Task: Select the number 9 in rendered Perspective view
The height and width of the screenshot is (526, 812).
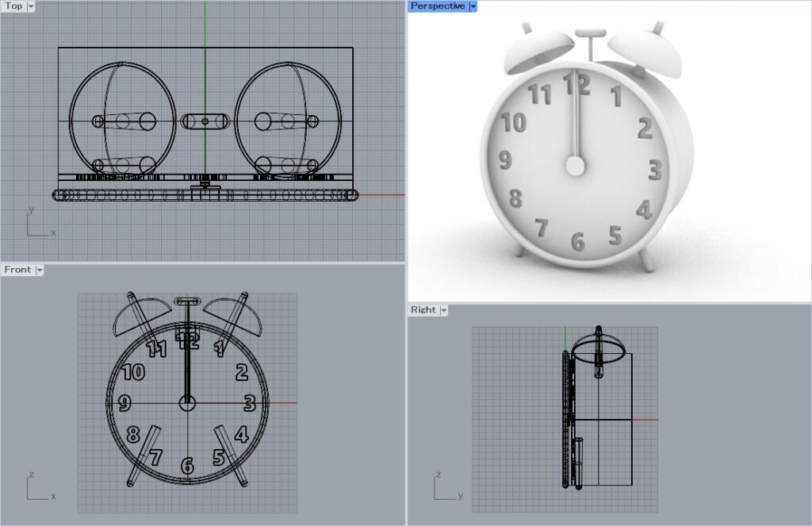Action: tap(504, 160)
